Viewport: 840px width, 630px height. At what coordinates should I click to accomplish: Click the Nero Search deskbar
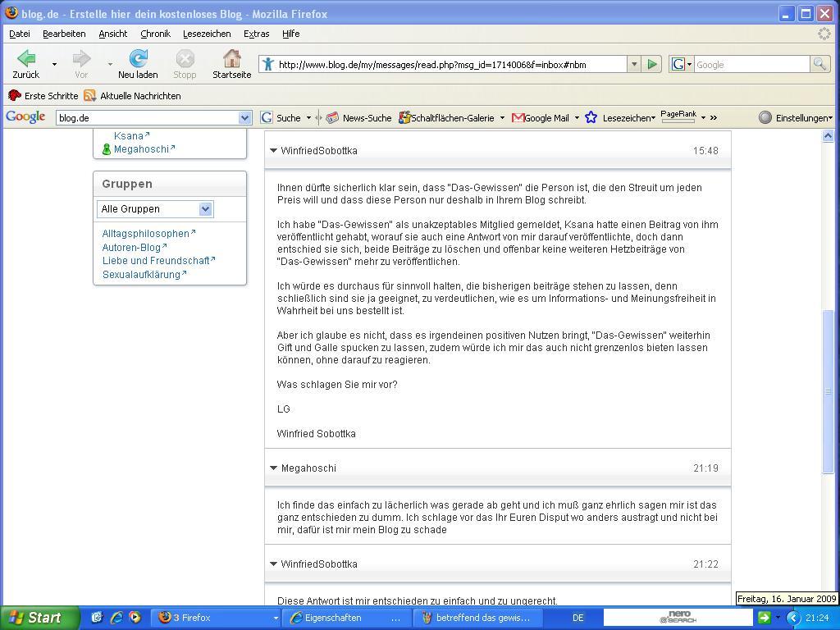678,617
